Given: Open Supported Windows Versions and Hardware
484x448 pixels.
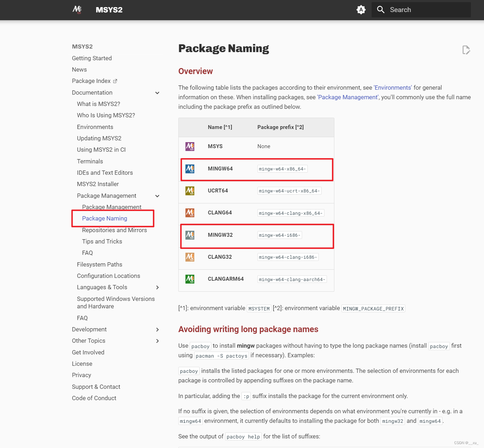Looking at the screenshot, I should point(116,303).
